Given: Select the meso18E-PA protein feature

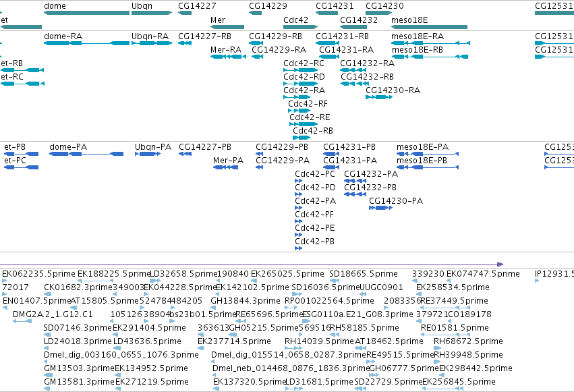Looking at the screenshot, I should (x=428, y=154).
